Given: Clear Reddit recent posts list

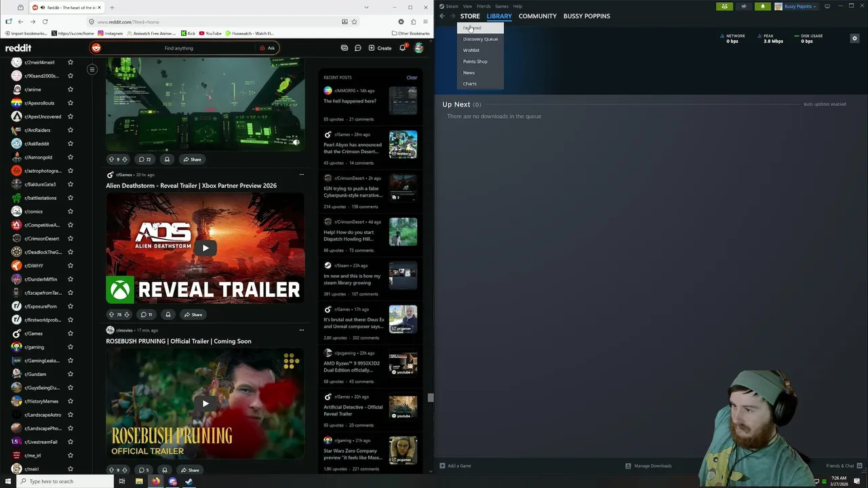Looking at the screenshot, I should (412, 77).
